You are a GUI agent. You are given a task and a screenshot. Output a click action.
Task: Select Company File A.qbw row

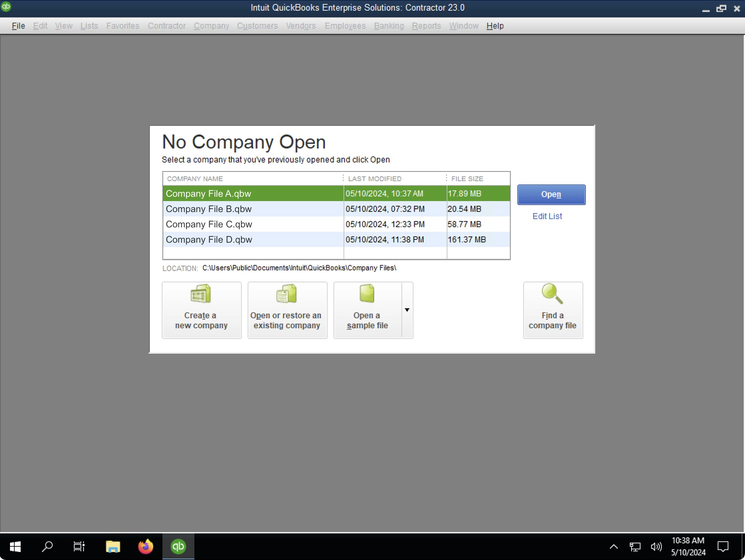click(336, 193)
